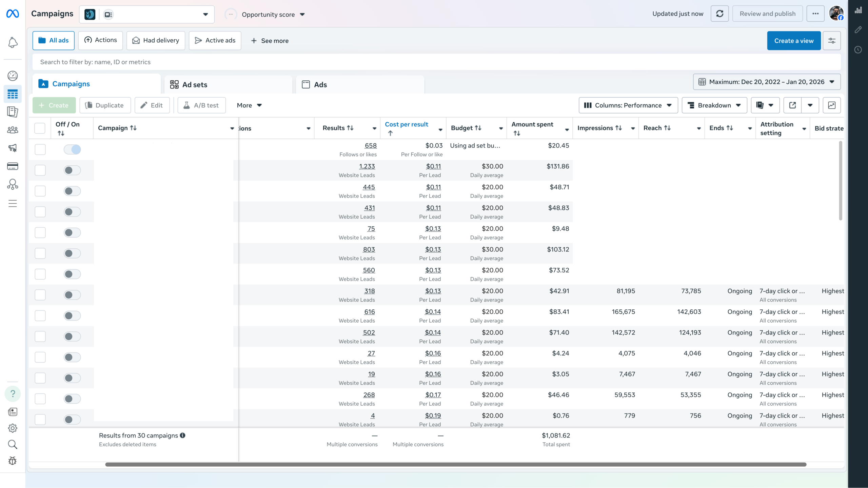Image resolution: width=868 pixels, height=488 pixels.
Task: Open the view settings sliders icon
Action: click(x=832, y=41)
